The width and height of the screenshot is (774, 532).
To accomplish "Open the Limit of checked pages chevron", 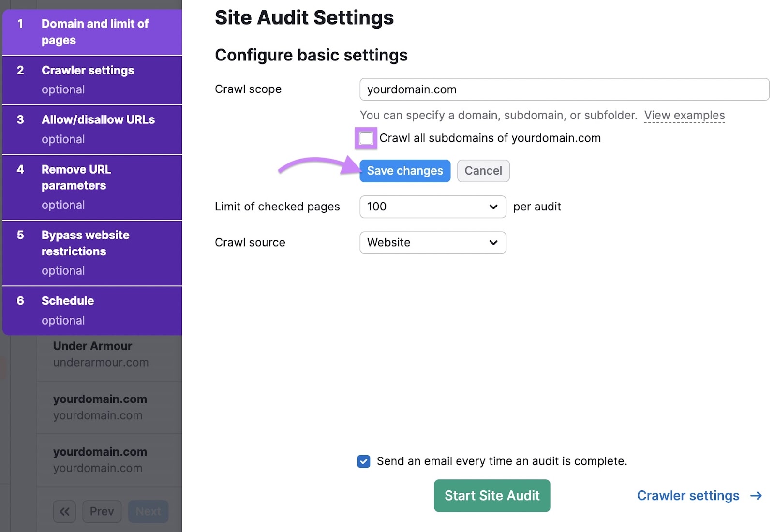I will pyautogui.click(x=493, y=207).
